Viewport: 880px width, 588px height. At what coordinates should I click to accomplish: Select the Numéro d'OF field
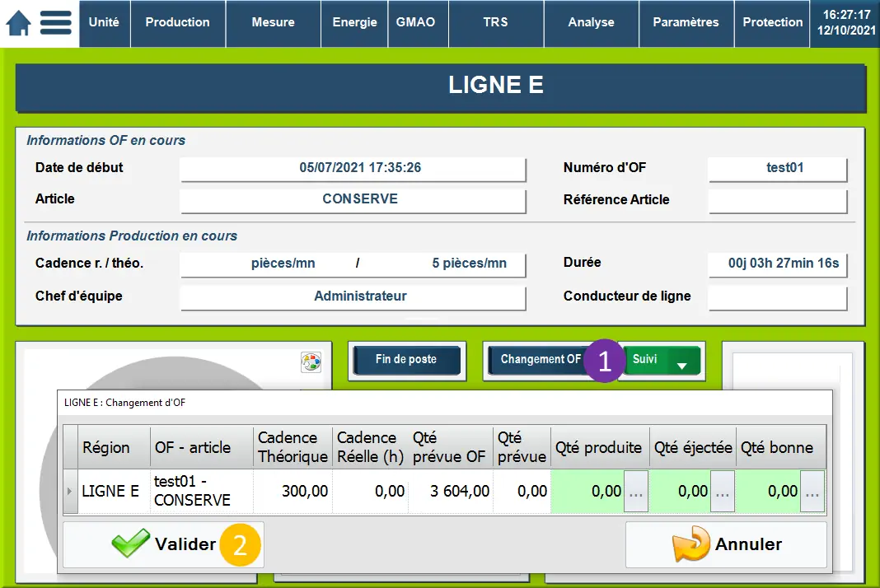point(778,168)
